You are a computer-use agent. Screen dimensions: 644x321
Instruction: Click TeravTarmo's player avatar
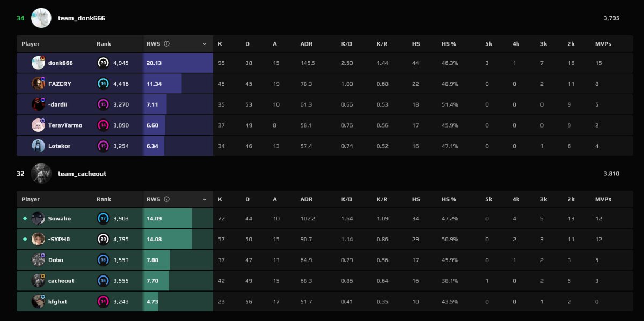tap(38, 125)
